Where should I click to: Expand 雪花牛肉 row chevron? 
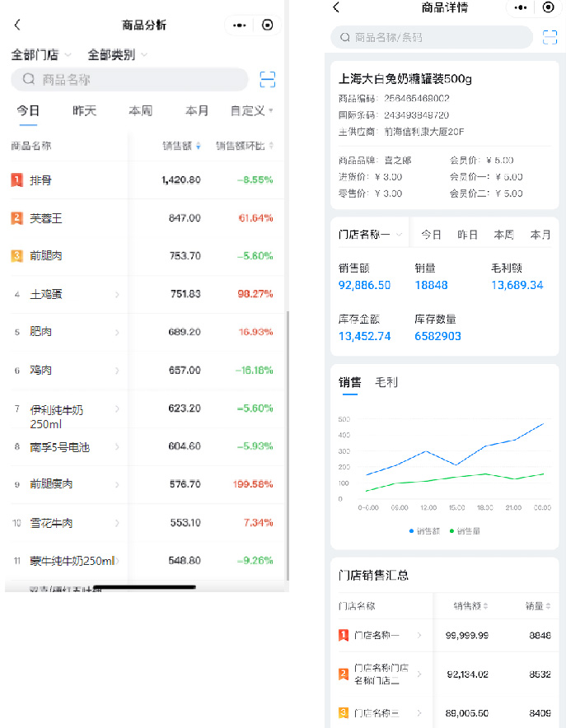[117, 523]
